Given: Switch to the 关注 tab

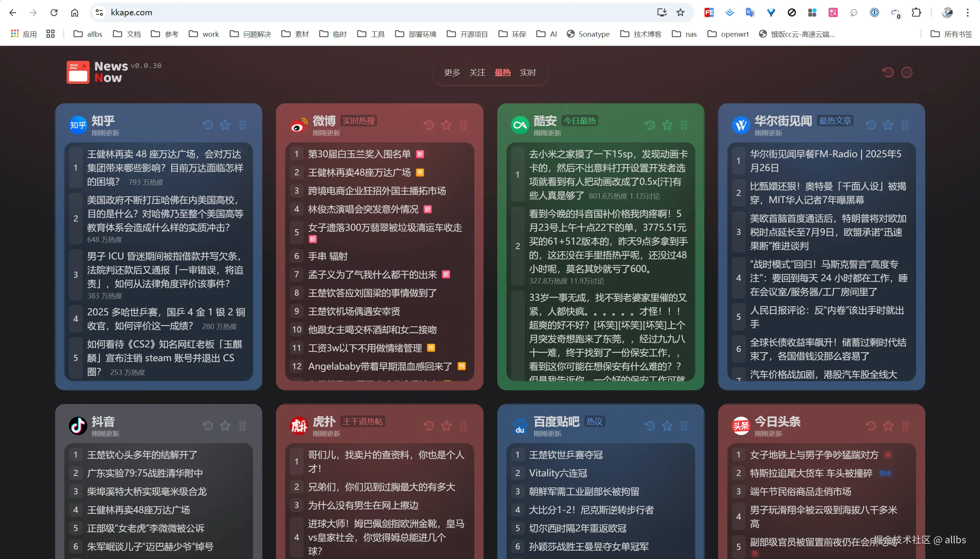Looking at the screenshot, I should 477,73.
